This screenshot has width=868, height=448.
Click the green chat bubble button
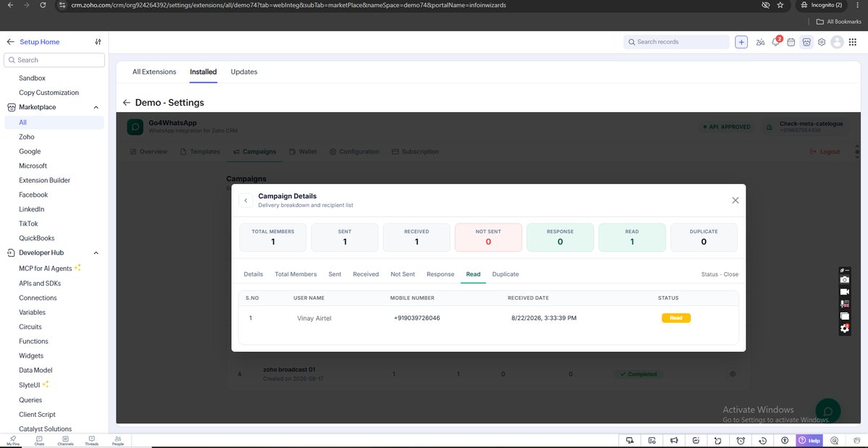pos(828,411)
